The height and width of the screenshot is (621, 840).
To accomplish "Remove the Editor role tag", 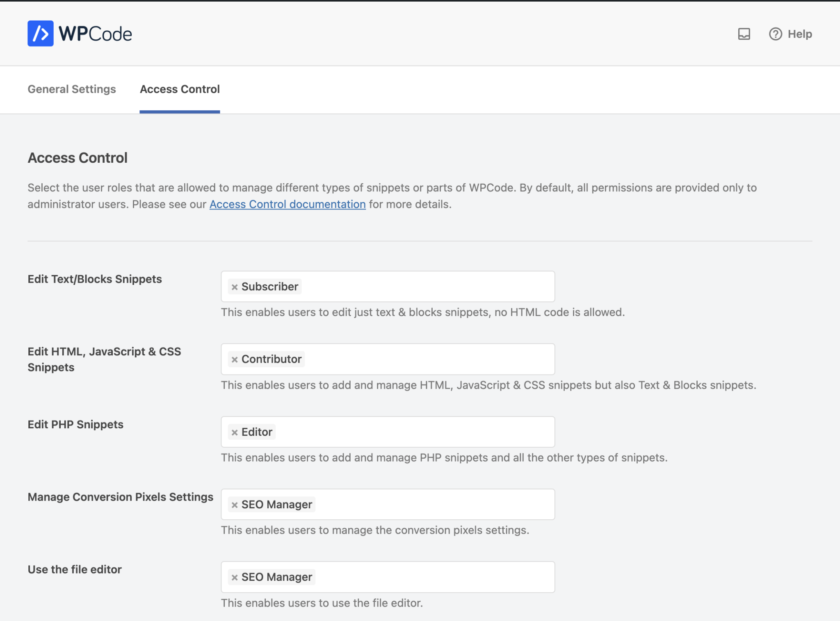I will [235, 432].
